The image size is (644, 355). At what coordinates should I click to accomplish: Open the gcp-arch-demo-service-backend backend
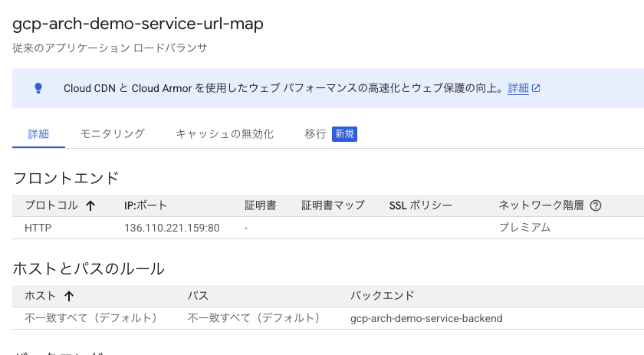pos(426,317)
